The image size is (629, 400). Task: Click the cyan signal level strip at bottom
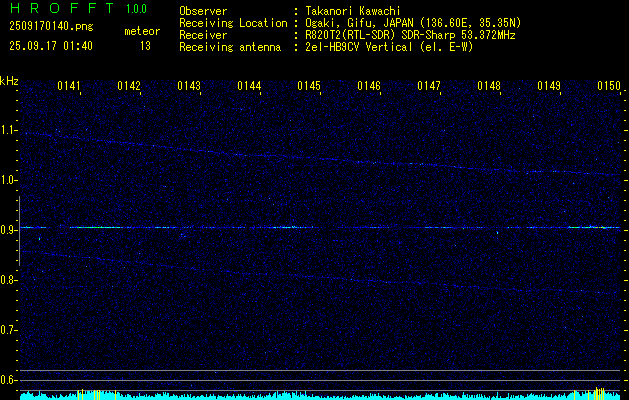314,395
